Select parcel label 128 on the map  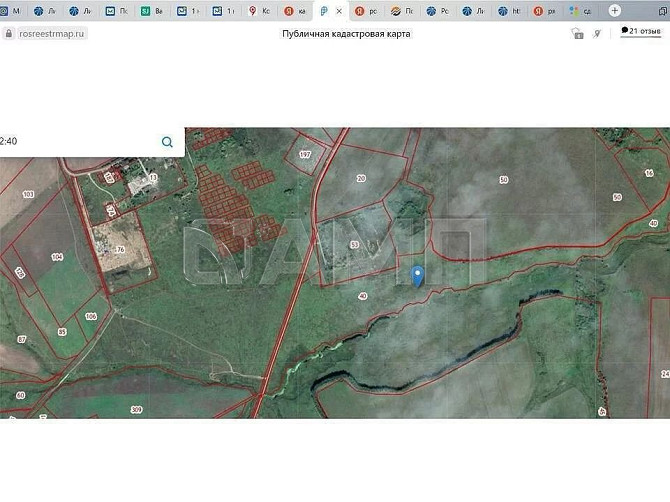(x=20, y=273)
